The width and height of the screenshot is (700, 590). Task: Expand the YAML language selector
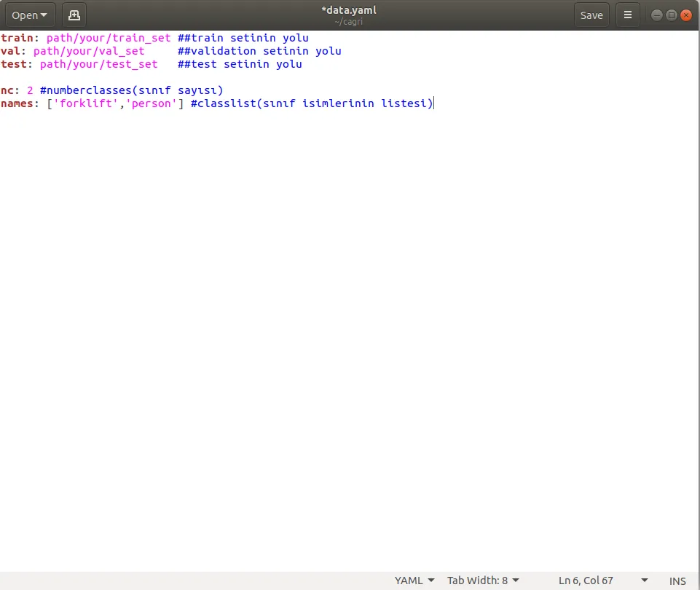(x=414, y=581)
